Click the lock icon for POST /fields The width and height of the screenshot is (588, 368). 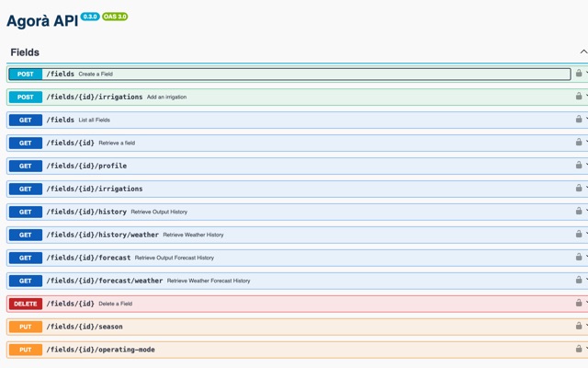click(579, 74)
